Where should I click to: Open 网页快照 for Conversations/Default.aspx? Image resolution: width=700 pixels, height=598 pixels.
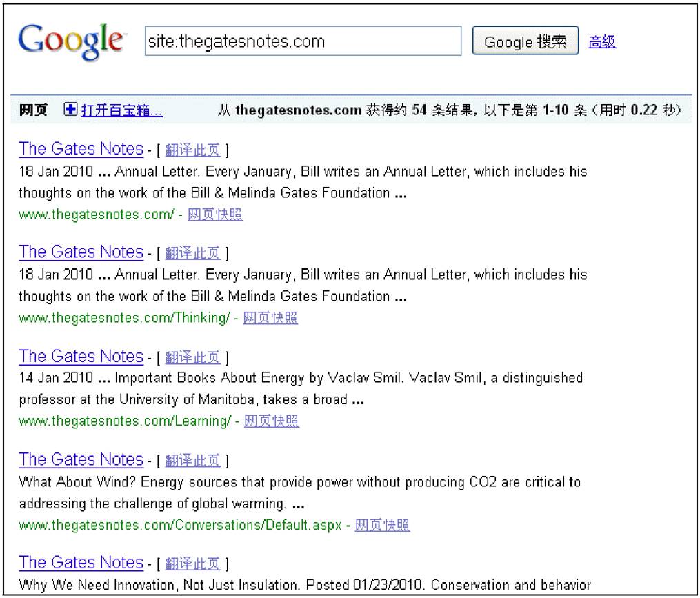(x=382, y=525)
